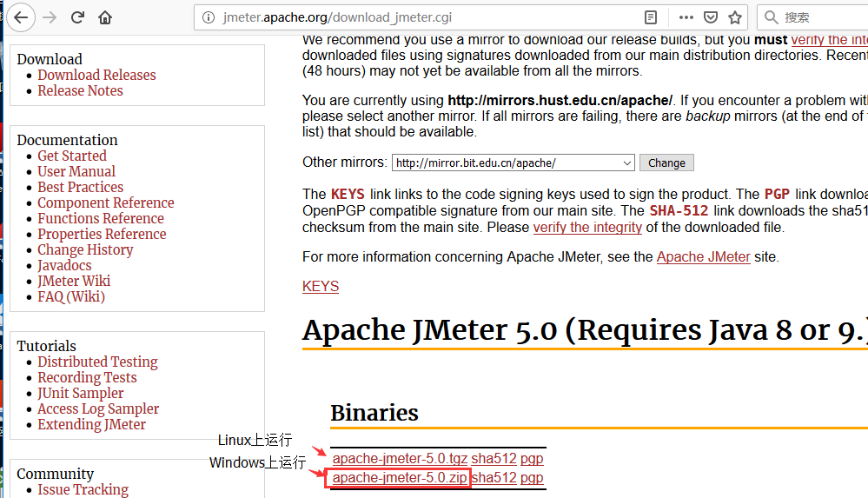Bookmark this page with the star icon
This screenshot has width=868, height=498.
[735, 17]
